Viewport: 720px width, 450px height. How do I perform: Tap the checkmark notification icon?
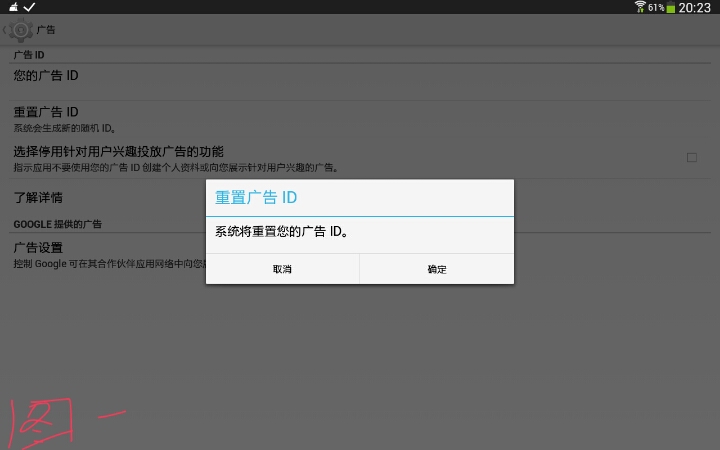point(30,7)
